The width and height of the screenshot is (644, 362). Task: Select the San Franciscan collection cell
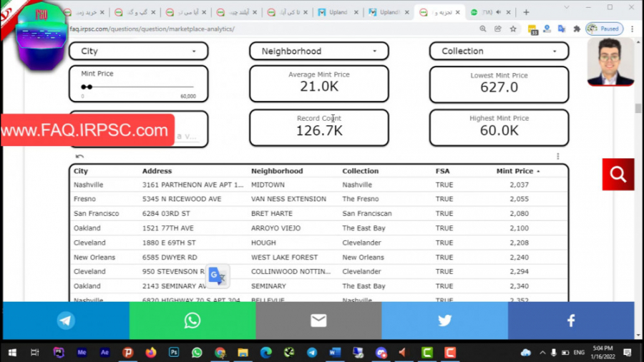point(367,213)
